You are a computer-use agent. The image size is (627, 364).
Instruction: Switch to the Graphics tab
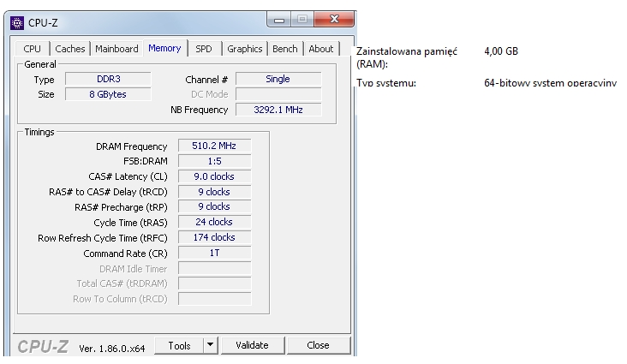pos(245,49)
